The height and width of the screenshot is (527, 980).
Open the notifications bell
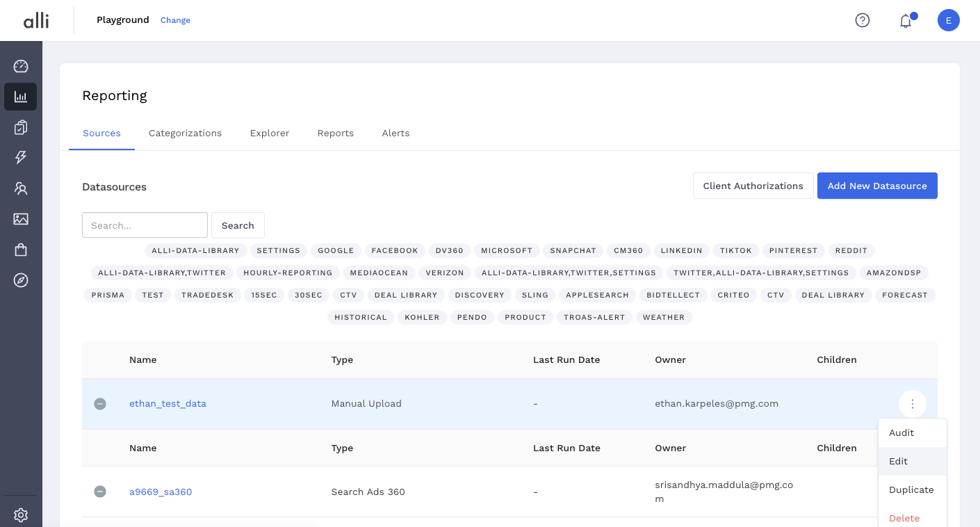tap(905, 21)
